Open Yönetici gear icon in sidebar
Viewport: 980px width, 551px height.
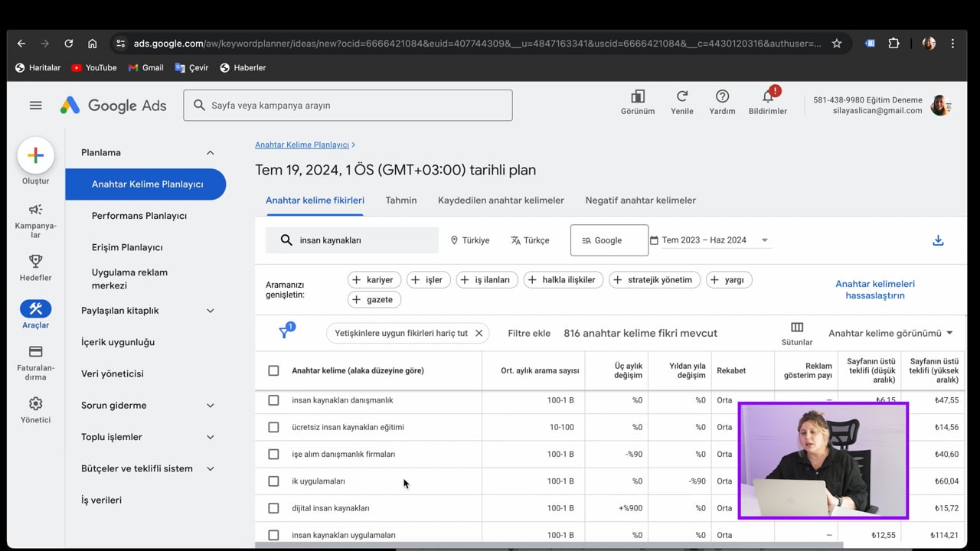pyautogui.click(x=36, y=403)
